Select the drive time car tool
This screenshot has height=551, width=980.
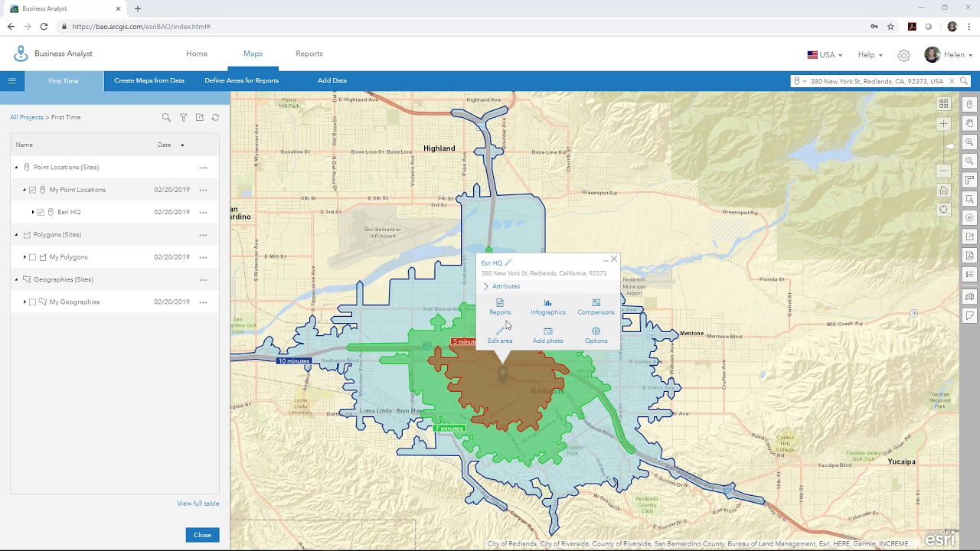click(969, 297)
